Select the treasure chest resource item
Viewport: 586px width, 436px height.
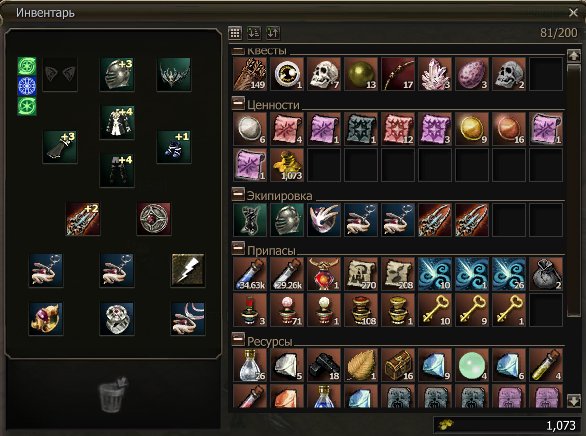pos(398,365)
